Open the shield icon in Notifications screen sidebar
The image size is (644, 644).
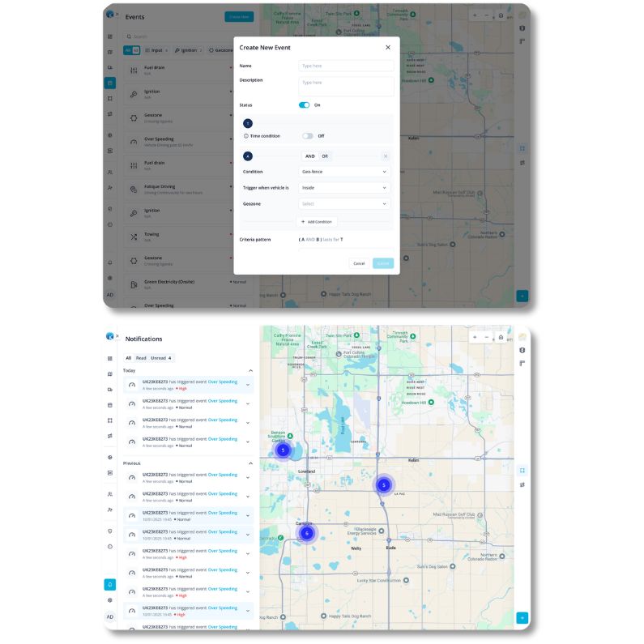[110, 531]
